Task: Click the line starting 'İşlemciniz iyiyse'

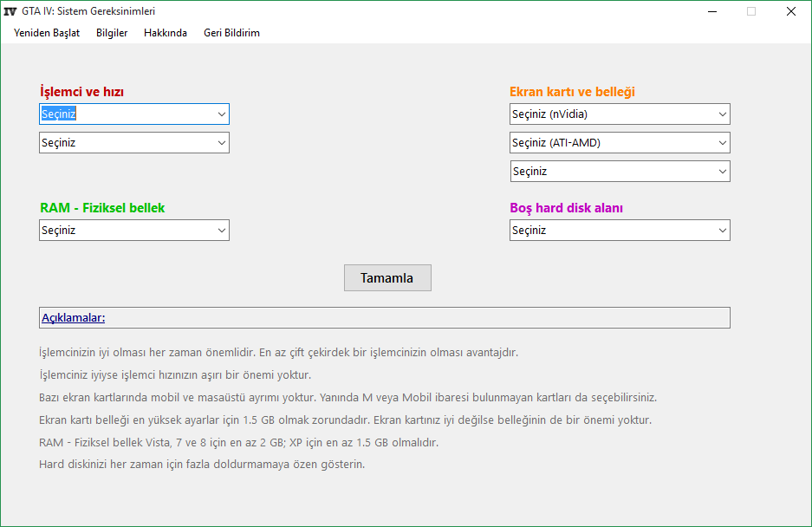Action: click(175, 374)
